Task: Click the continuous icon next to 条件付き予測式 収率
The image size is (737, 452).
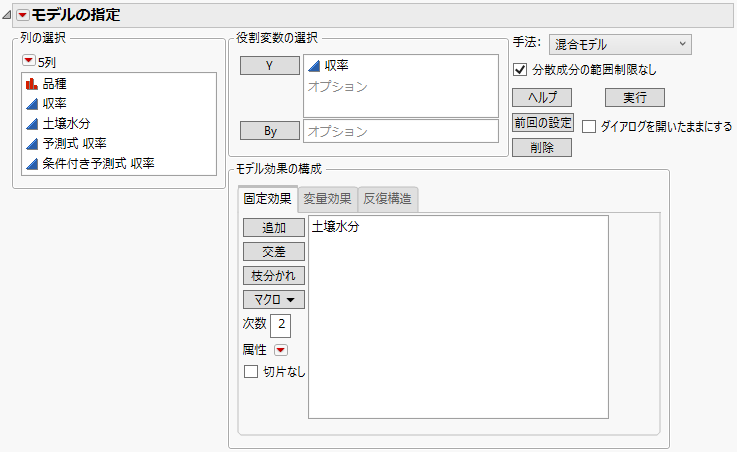Action: point(32,164)
